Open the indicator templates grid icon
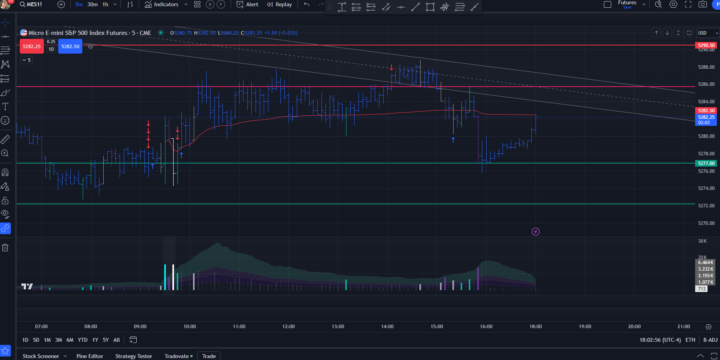The image size is (720, 360). point(197,4)
